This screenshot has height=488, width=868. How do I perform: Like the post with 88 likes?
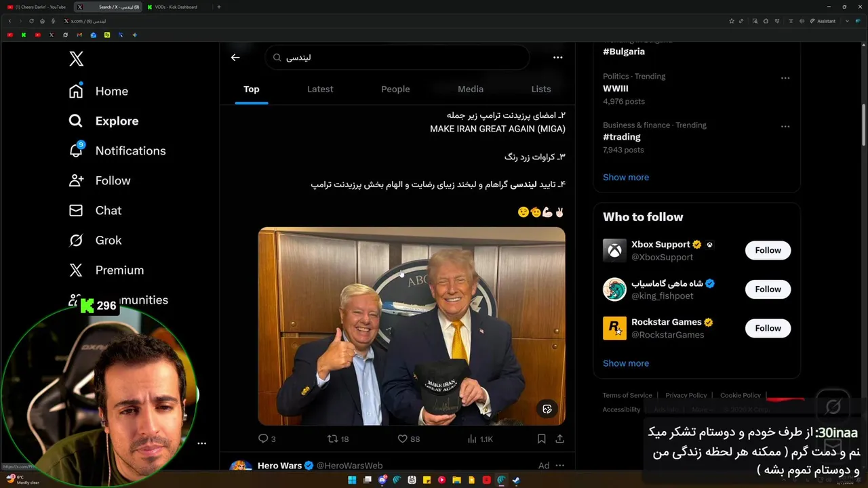click(x=408, y=439)
